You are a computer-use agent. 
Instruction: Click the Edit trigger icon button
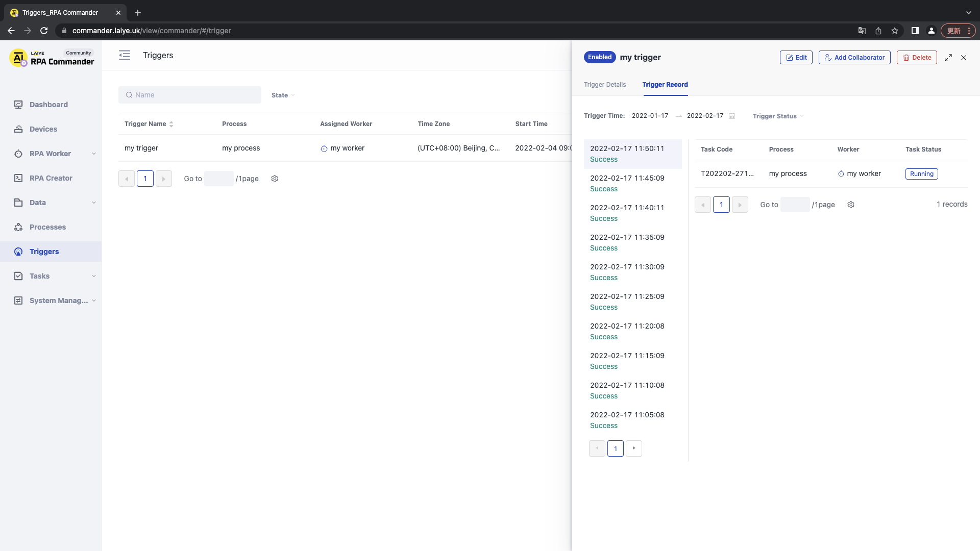tap(796, 57)
